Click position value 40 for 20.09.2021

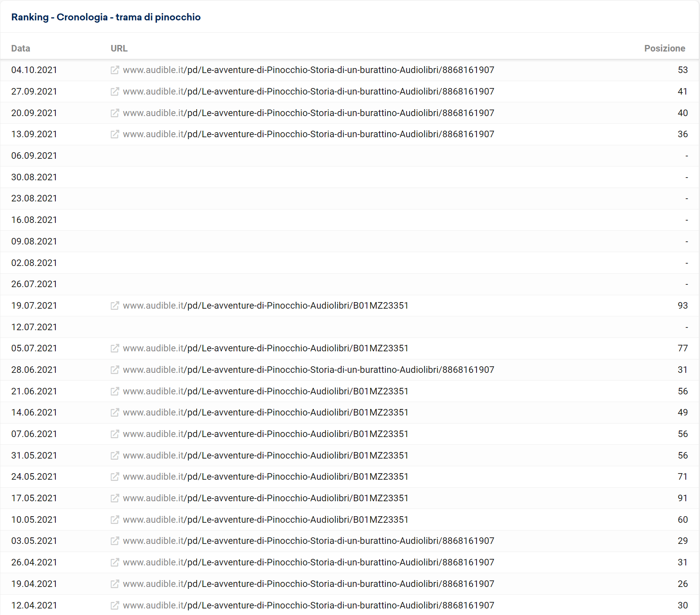[683, 113]
